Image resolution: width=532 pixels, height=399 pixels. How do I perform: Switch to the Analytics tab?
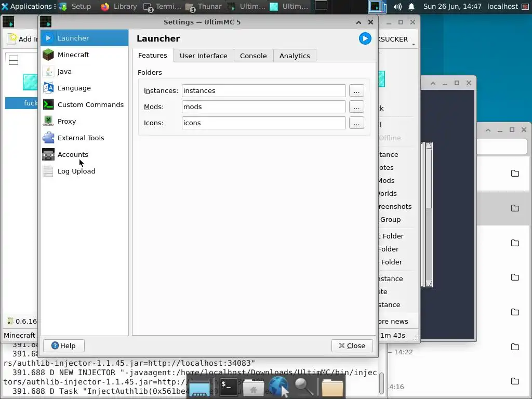(x=295, y=56)
